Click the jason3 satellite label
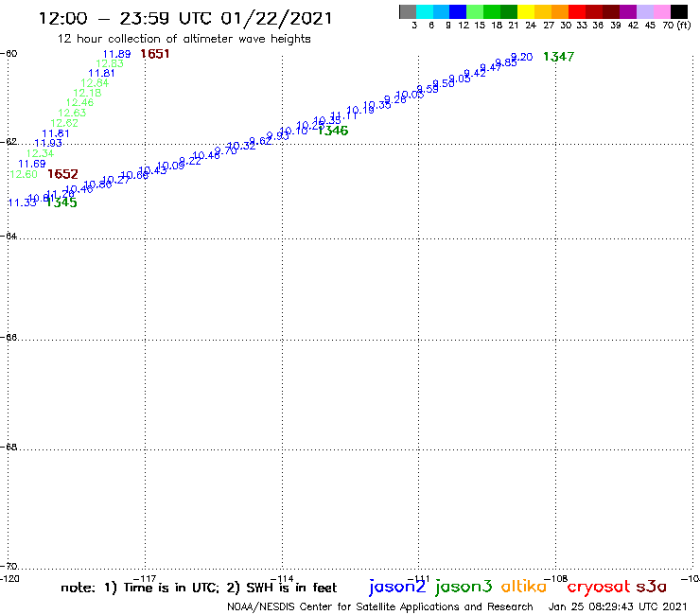Viewport: 700px width, 615px height. pyautogui.click(x=464, y=587)
